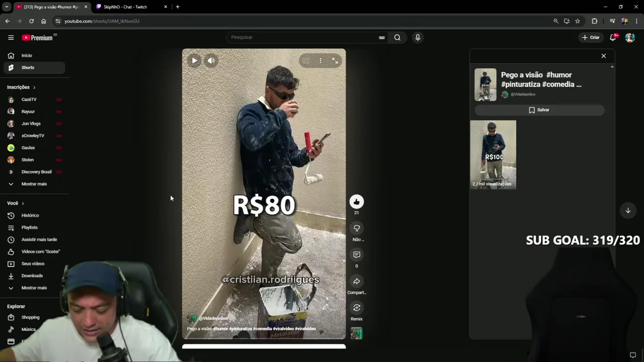
Task: Start voice search with microphone icon
Action: (x=418, y=37)
